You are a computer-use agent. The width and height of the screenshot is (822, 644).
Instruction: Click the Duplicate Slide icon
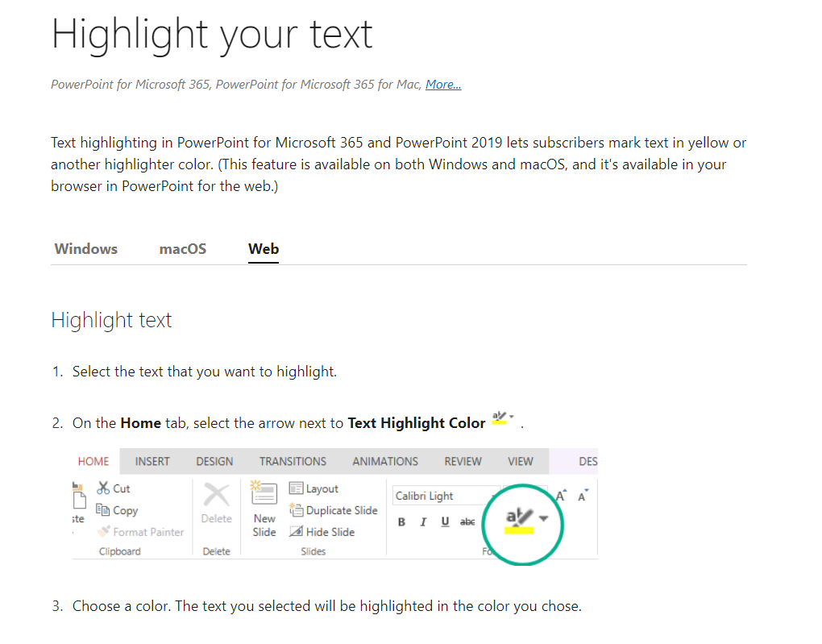[x=297, y=509]
